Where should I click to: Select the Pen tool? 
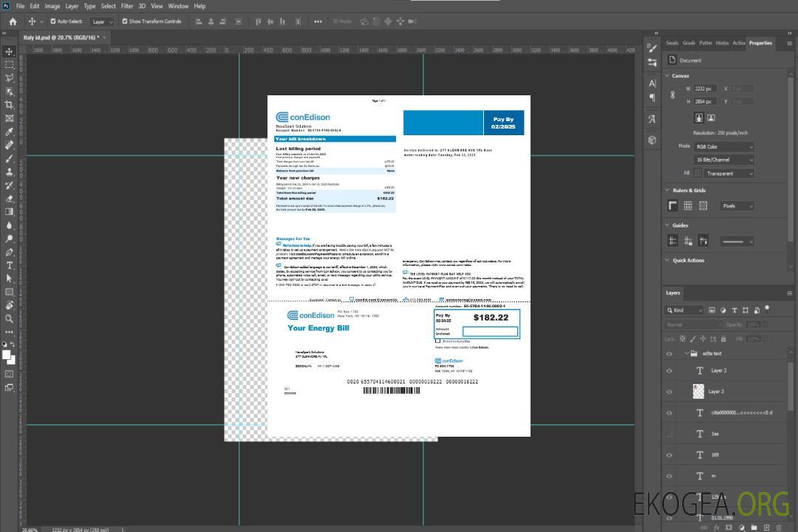tap(9, 252)
